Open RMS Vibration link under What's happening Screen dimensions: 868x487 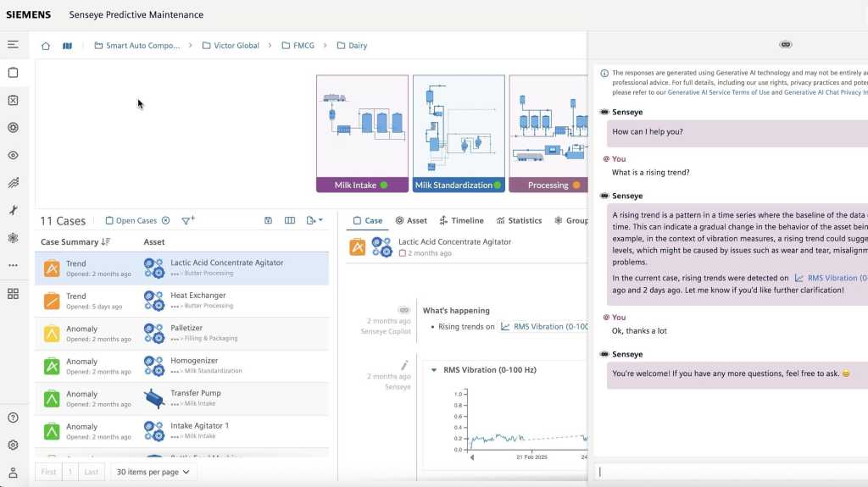point(543,327)
